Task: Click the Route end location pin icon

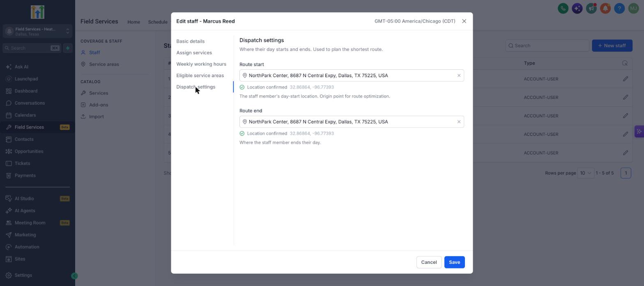Action: tap(245, 122)
